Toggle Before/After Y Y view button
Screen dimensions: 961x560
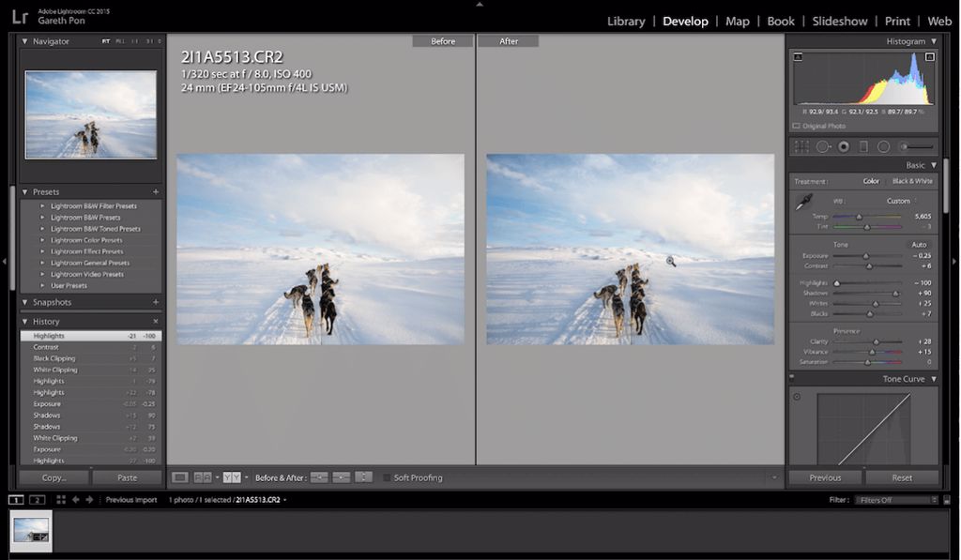tap(232, 477)
